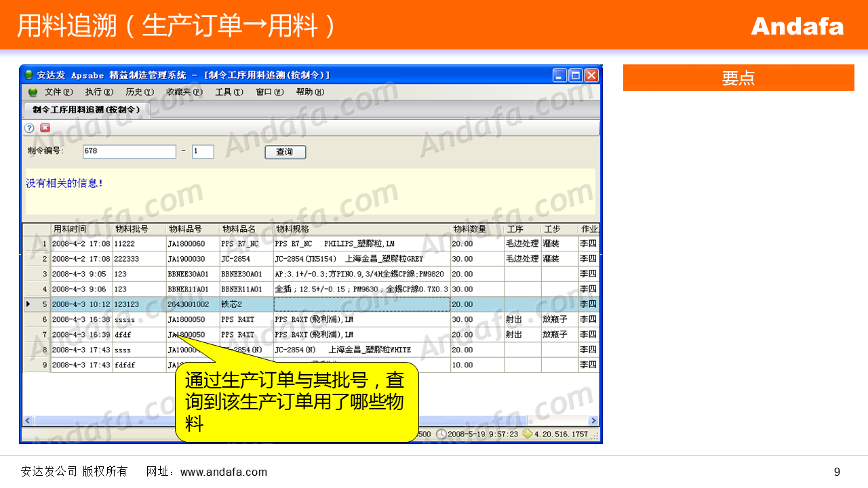868x488 pixels.
Task: Open the 文件 menu
Action: 58,92
